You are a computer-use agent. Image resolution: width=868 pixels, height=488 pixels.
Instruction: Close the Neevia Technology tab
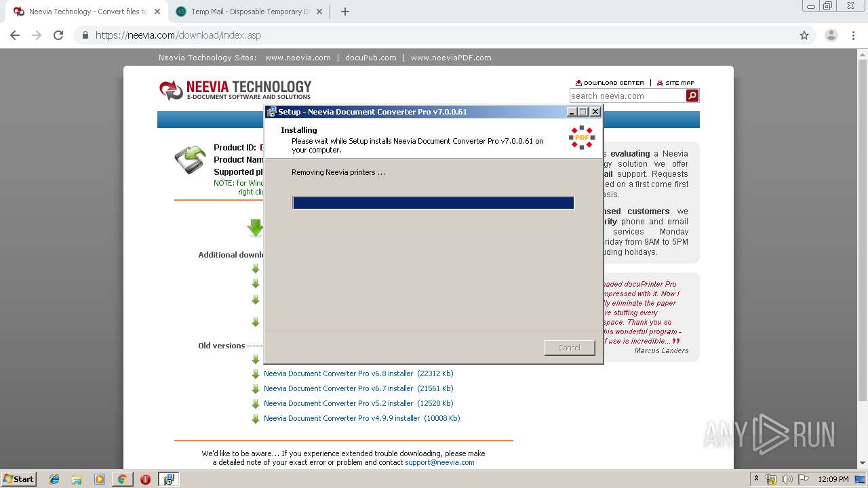tap(157, 12)
